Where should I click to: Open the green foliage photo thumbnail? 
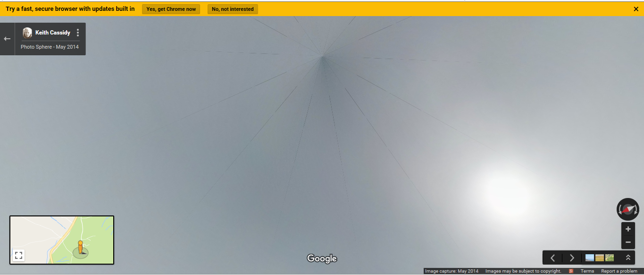610,258
